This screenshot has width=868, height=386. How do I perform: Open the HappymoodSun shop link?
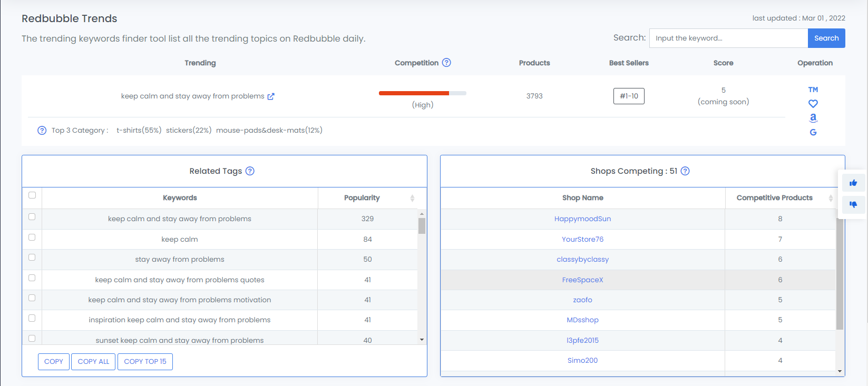[582, 219]
